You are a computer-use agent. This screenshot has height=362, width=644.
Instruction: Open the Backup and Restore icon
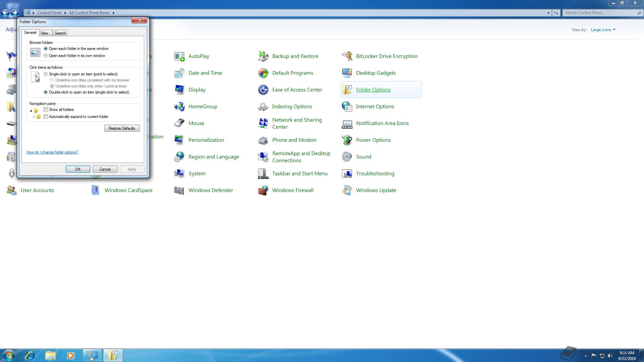[263, 56]
